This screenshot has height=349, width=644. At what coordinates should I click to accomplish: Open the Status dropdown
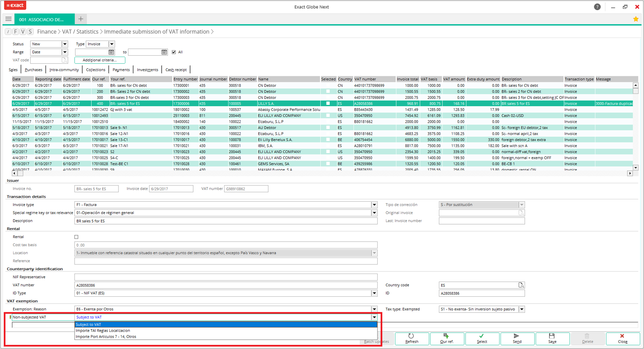65,44
